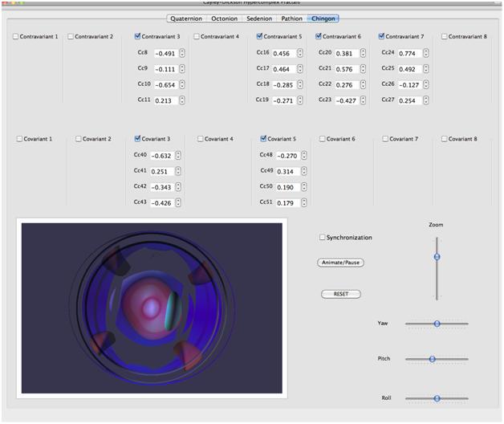Click the vertical Zoom slider handle
This screenshot has width=504, height=424.
coord(437,256)
